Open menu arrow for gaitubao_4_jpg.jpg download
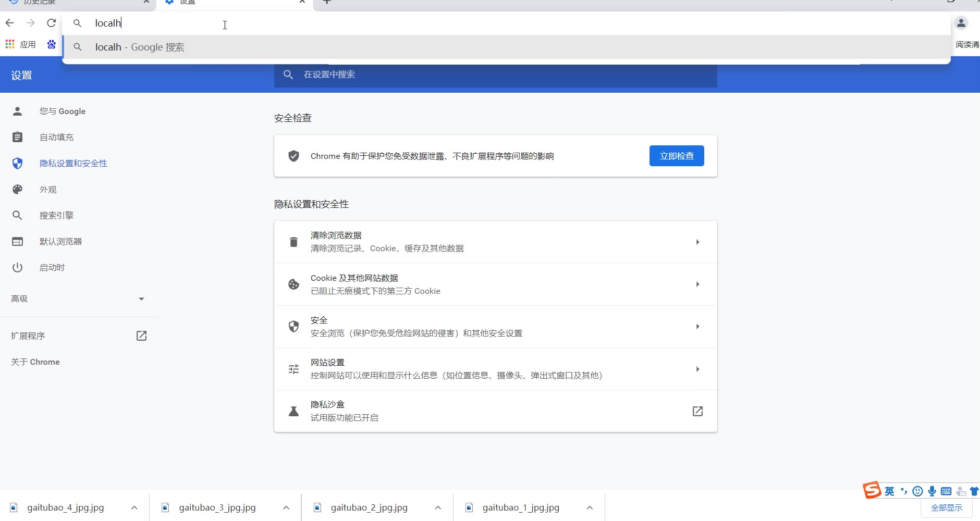 coord(134,507)
